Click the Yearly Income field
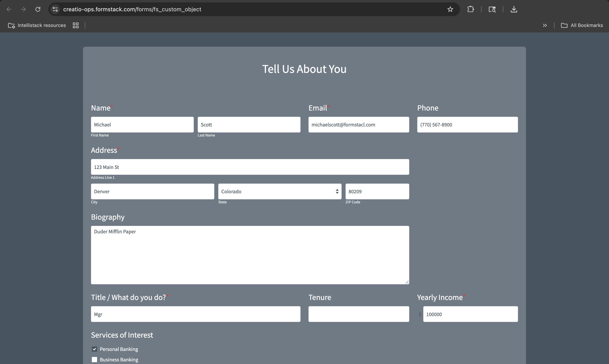 [470, 314]
